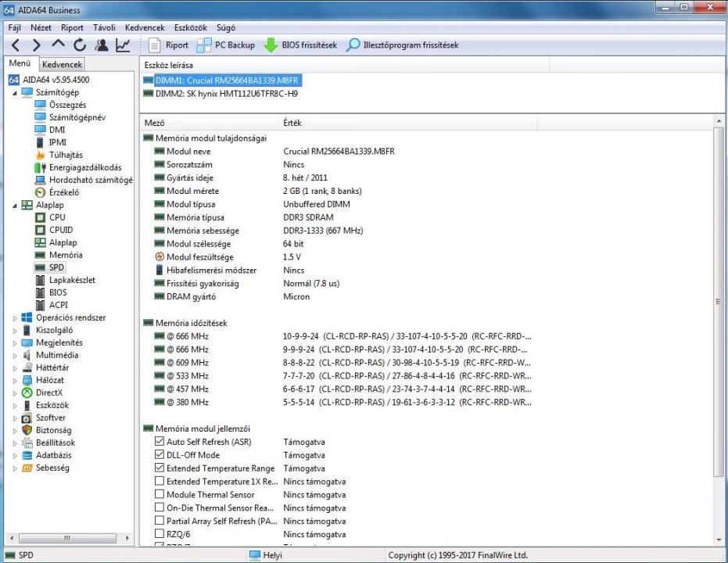
Task: Toggle On-Die Thermal Sensor Readout checkbox
Action: [x=160, y=507]
